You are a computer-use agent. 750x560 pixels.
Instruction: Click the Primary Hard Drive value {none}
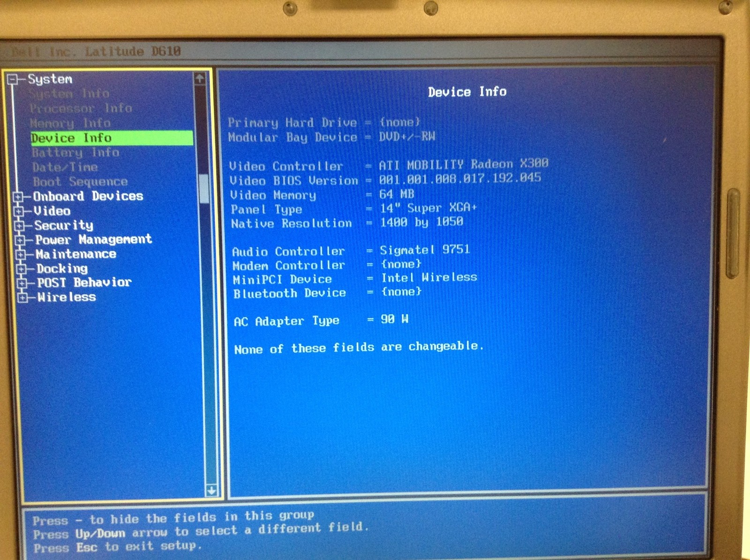[x=400, y=122]
